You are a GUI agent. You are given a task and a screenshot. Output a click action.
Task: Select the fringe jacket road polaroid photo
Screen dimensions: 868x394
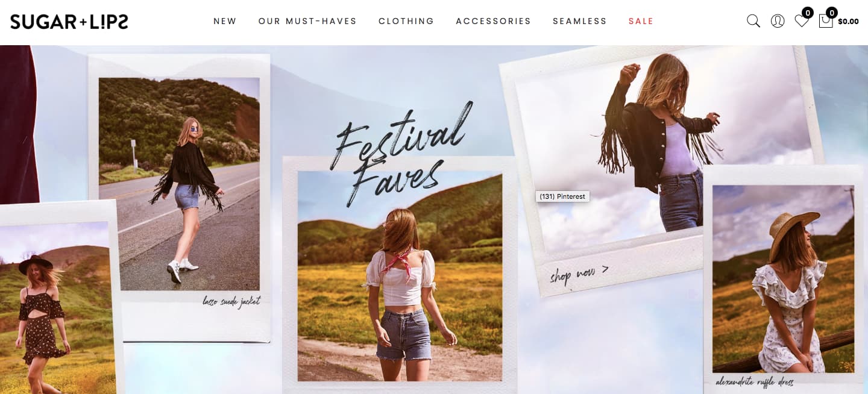pos(179,184)
